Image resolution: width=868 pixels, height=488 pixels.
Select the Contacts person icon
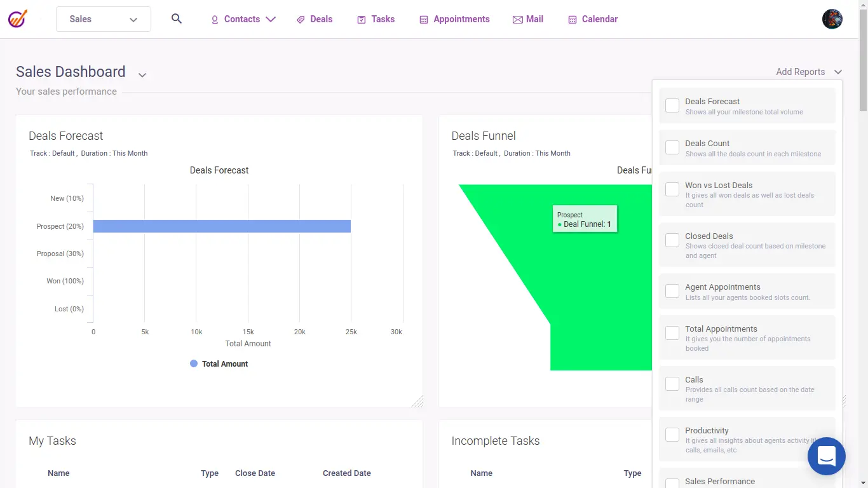(x=214, y=19)
